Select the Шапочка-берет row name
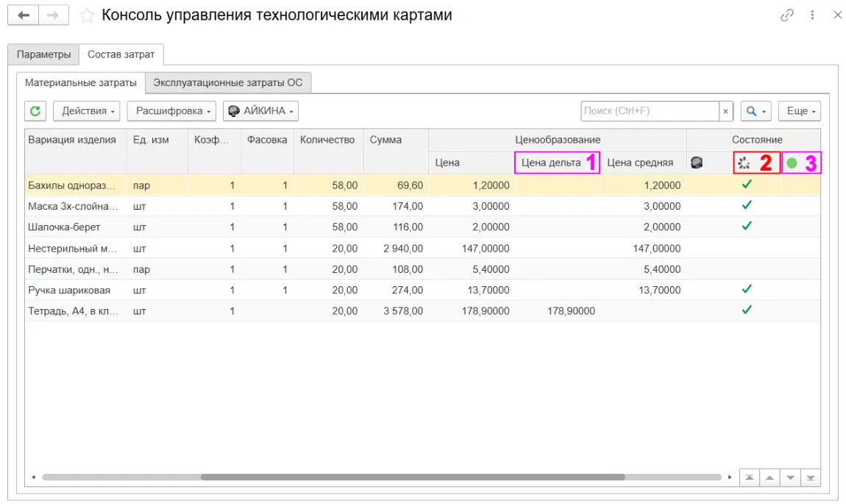The image size is (846, 504). (64, 227)
